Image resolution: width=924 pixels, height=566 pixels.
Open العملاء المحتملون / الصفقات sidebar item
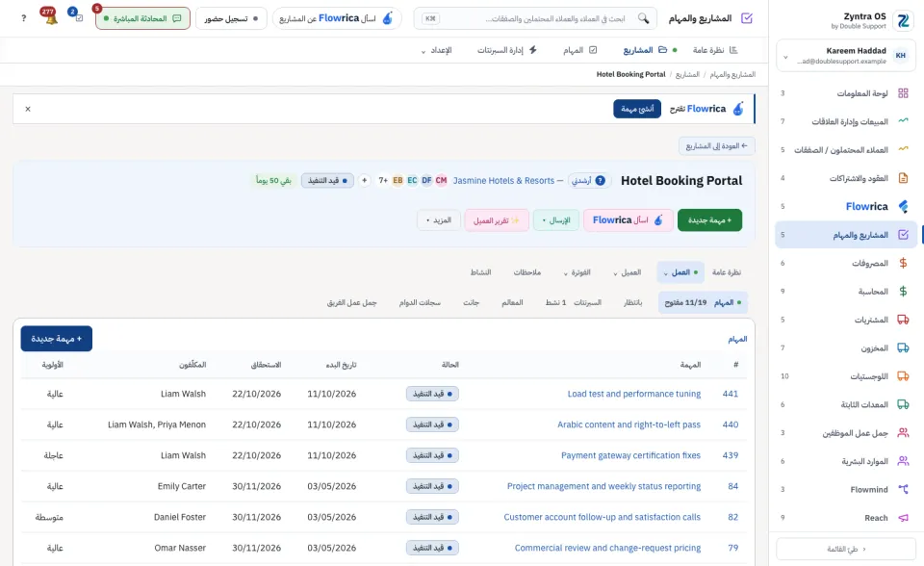tap(846, 150)
